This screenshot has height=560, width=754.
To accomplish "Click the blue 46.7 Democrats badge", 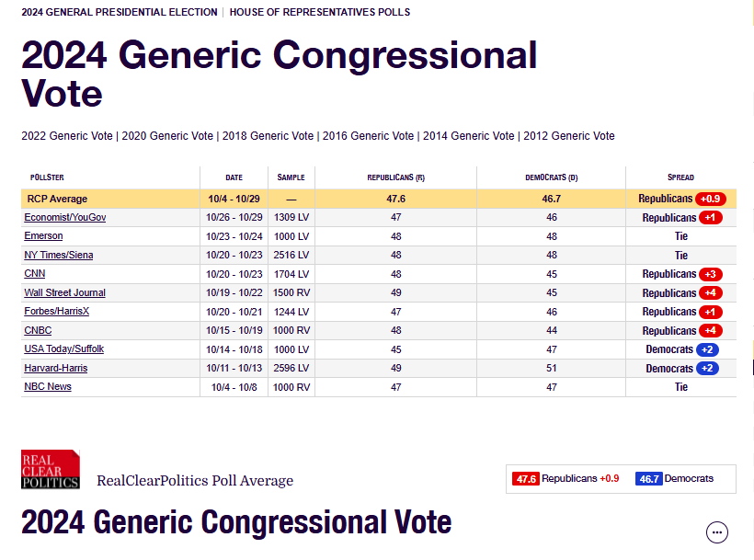I will click(x=648, y=479).
